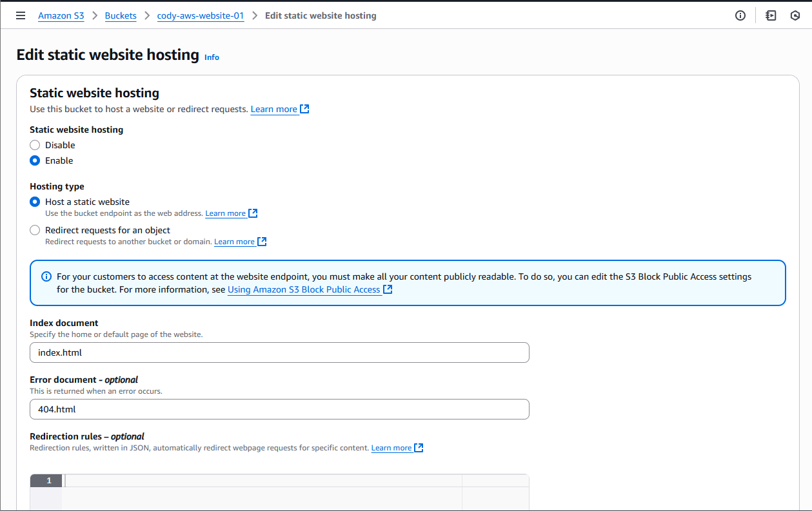The image size is (812, 511).
Task: Select Host a static website hosting type
Action: point(35,202)
